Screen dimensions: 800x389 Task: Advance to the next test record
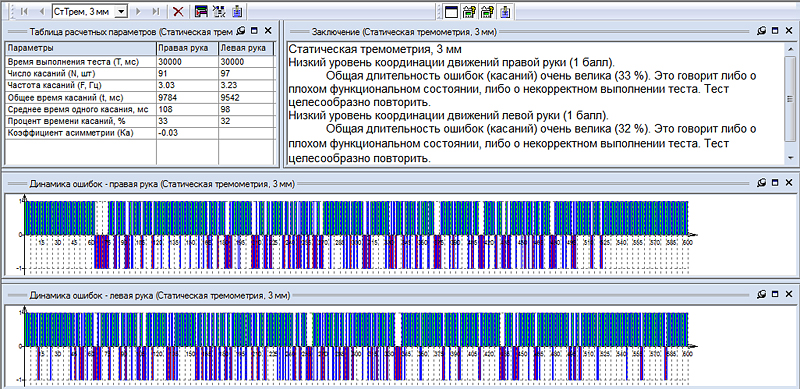coord(138,11)
